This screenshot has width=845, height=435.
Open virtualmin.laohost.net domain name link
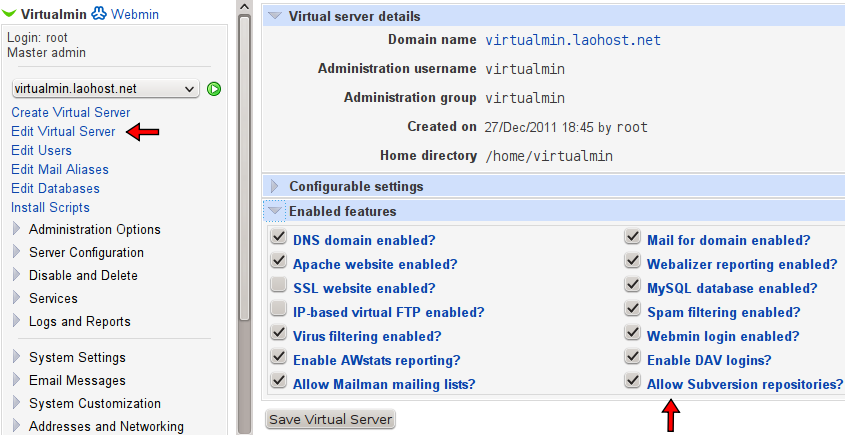pos(573,40)
